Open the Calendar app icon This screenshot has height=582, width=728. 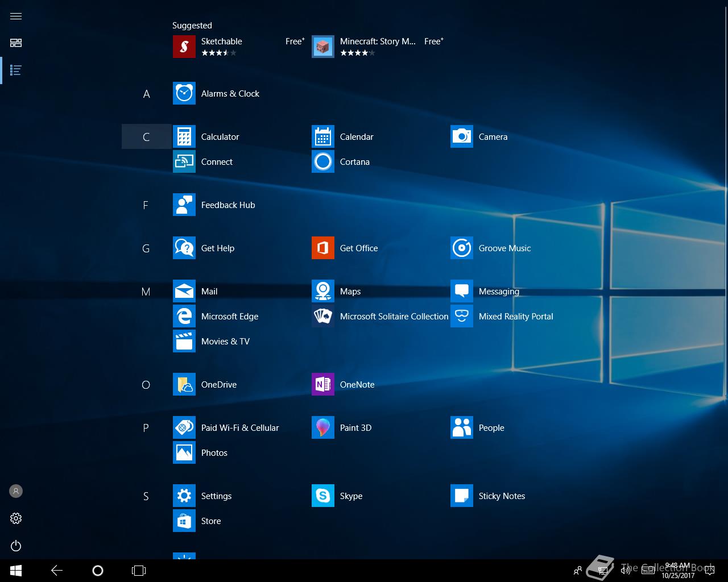point(323,136)
